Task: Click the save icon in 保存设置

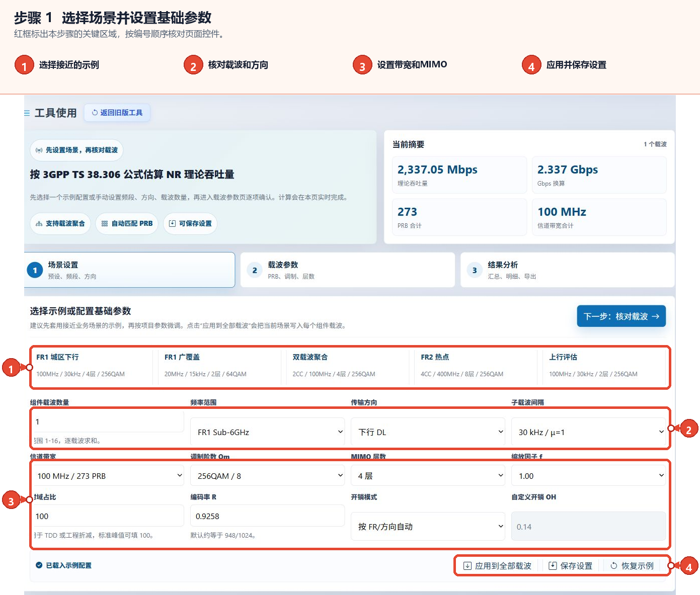Action: 553,566
